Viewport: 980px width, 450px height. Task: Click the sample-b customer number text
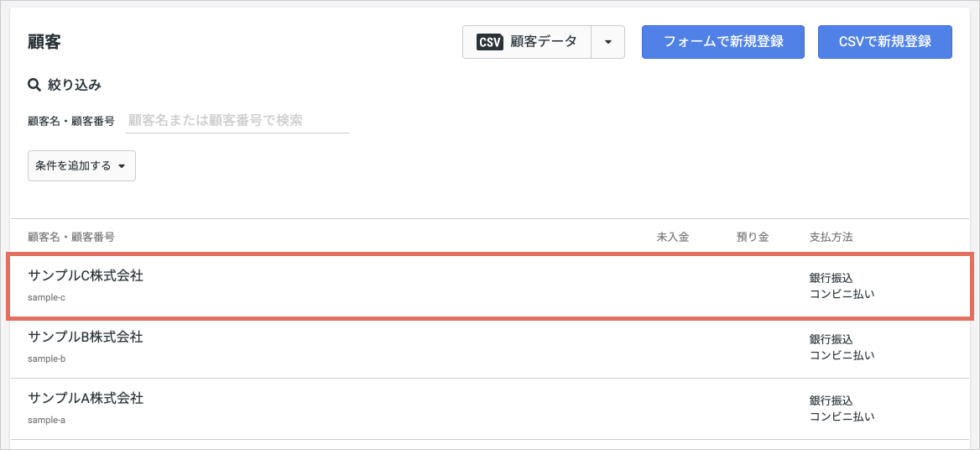pyautogui.click(x=47, y=358)
